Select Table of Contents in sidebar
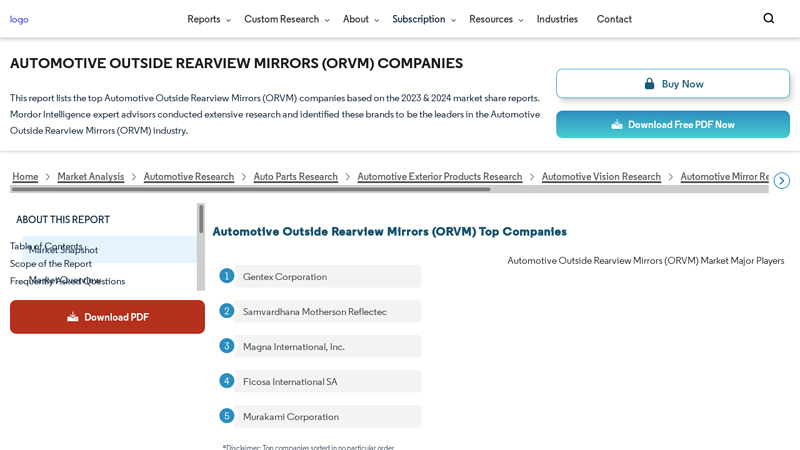800x450 pixels. 46,246
